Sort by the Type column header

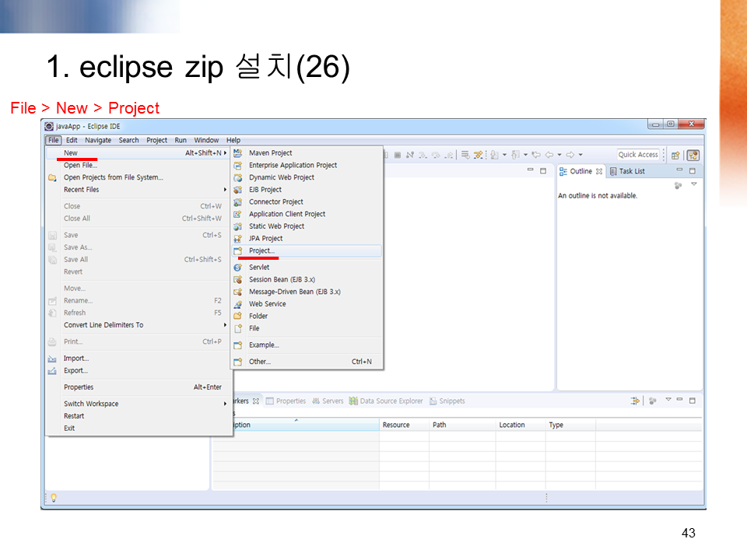pyautogui.click(x=570, y=425)
